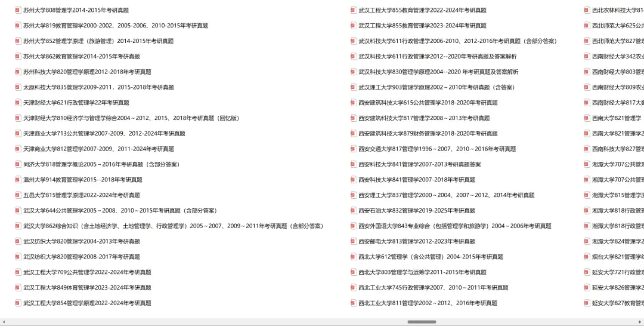This screenshot has height=326, width=644.
Task: Click PDF icon beside 苏州大学808管理学2014-2015年考研真题
Action: (x=18, y=10)
